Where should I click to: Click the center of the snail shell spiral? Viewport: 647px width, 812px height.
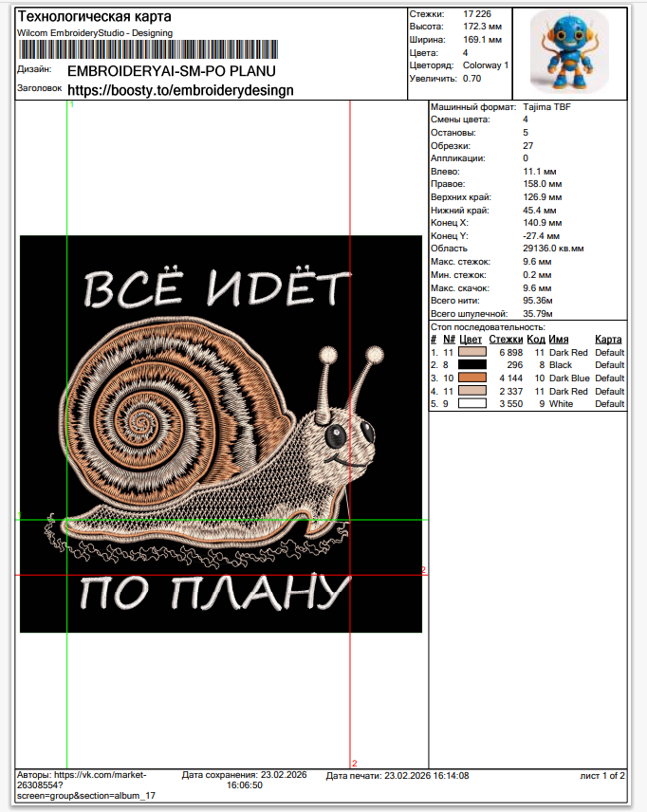click(x=143, y=417)
